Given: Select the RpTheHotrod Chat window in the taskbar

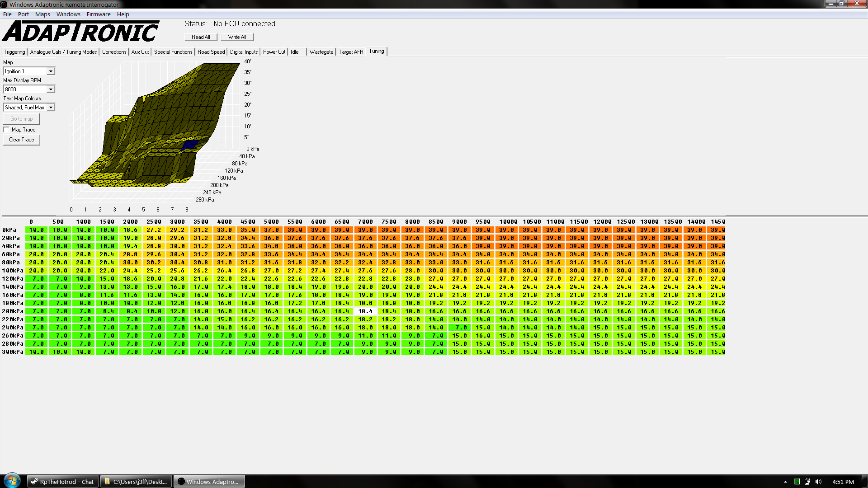Looking at the screenshot, I should [62, 481].
